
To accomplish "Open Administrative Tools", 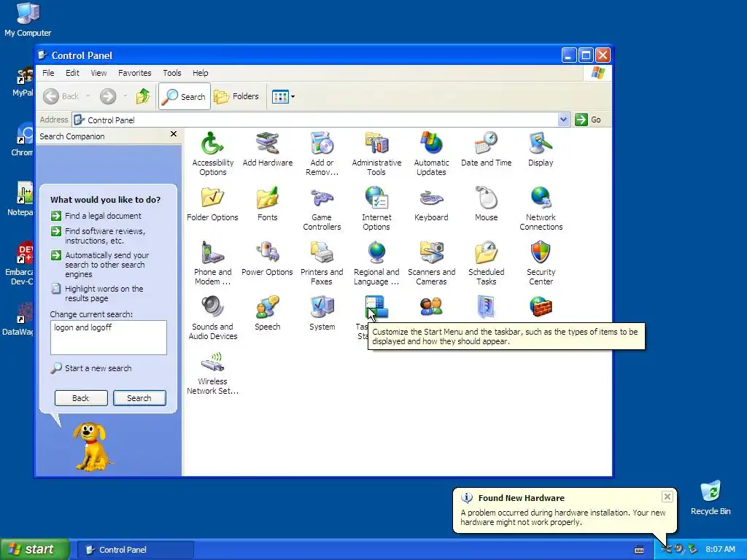I will coord(376,153).
